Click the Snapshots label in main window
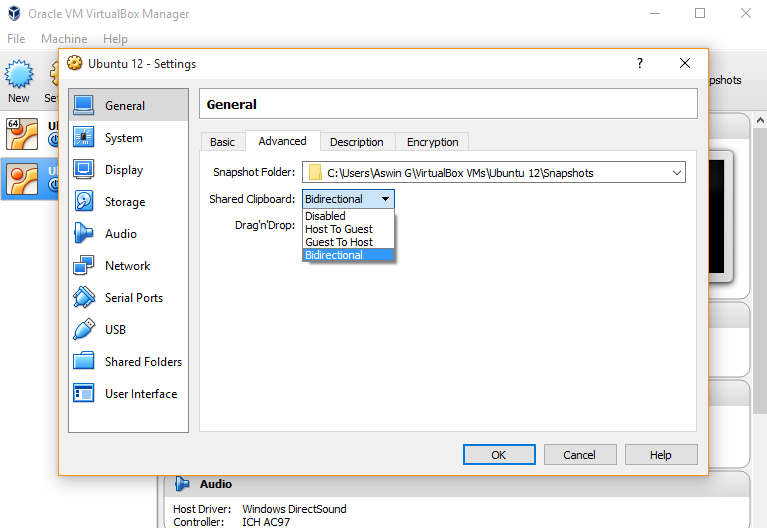The width and height of the screenshot is (767, 528). click(x=725, y=80)
